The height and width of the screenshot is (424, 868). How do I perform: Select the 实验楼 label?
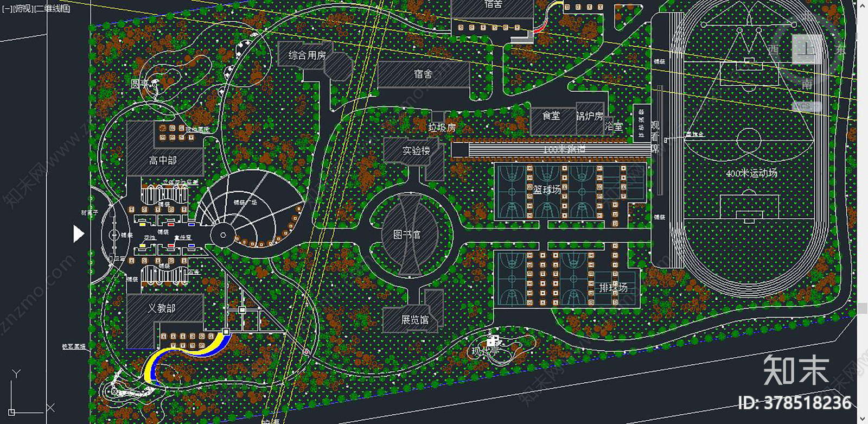417,150
